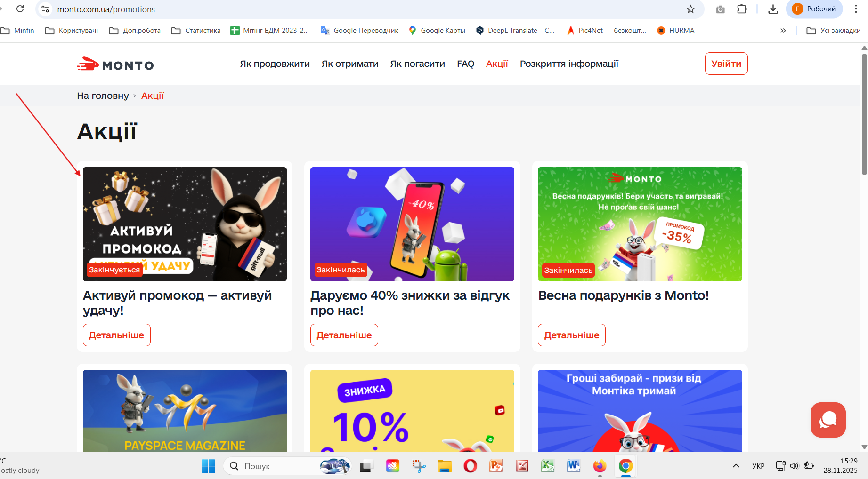The width and height of the screenshot is (868, 479).
Task: Launch PowerPoint from taskbar
Action: pos(496,466)
